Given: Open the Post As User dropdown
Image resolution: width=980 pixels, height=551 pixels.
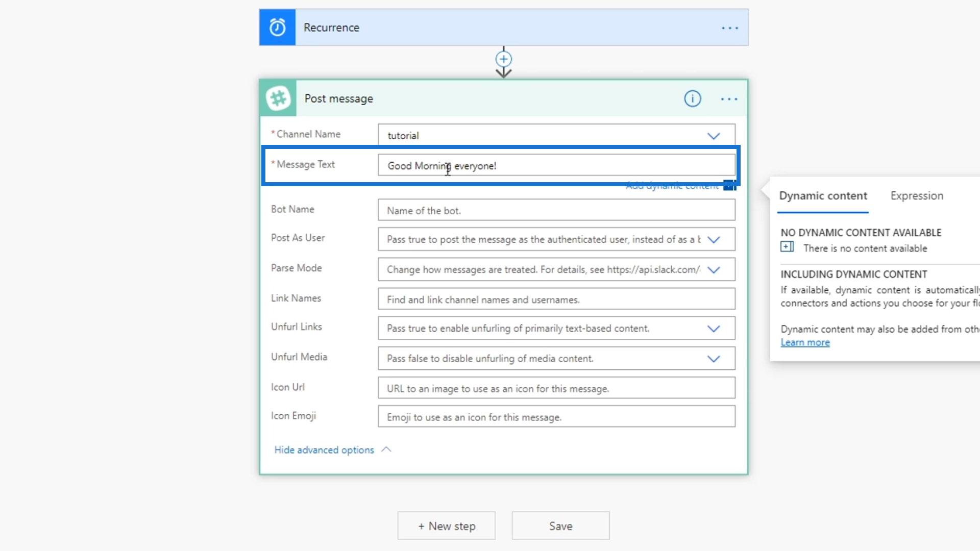Looking at the screenshot, I should (713, 240).
